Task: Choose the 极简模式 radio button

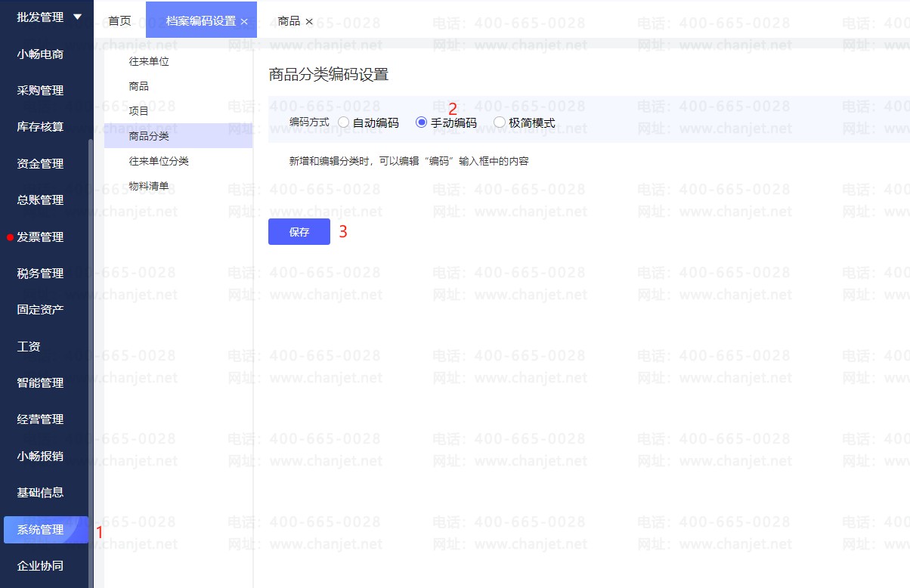Action: pos(500,122)
